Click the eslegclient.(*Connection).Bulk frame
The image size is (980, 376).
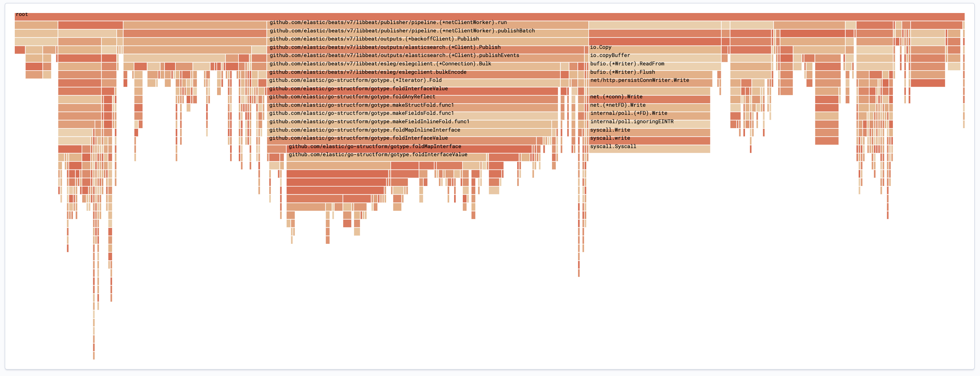point(380,64)
